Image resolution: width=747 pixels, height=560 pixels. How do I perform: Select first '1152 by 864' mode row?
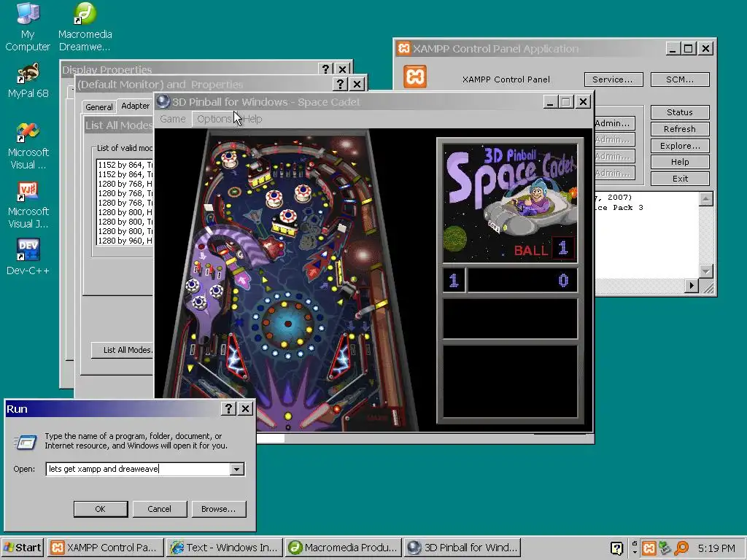(x=125, y=165)
